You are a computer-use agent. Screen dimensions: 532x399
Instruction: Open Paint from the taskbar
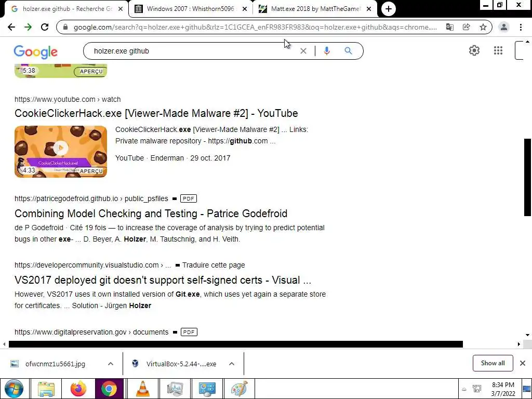click(x=239, y=389)
